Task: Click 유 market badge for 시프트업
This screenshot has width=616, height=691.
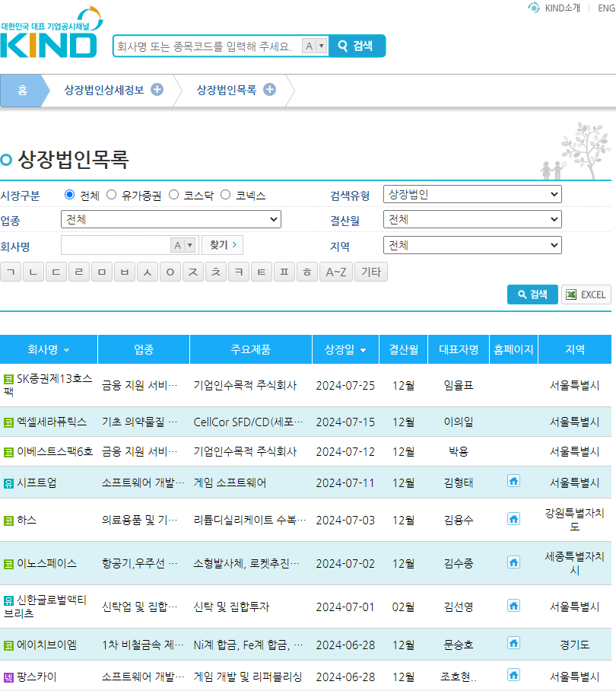Action: pos(8,483)
